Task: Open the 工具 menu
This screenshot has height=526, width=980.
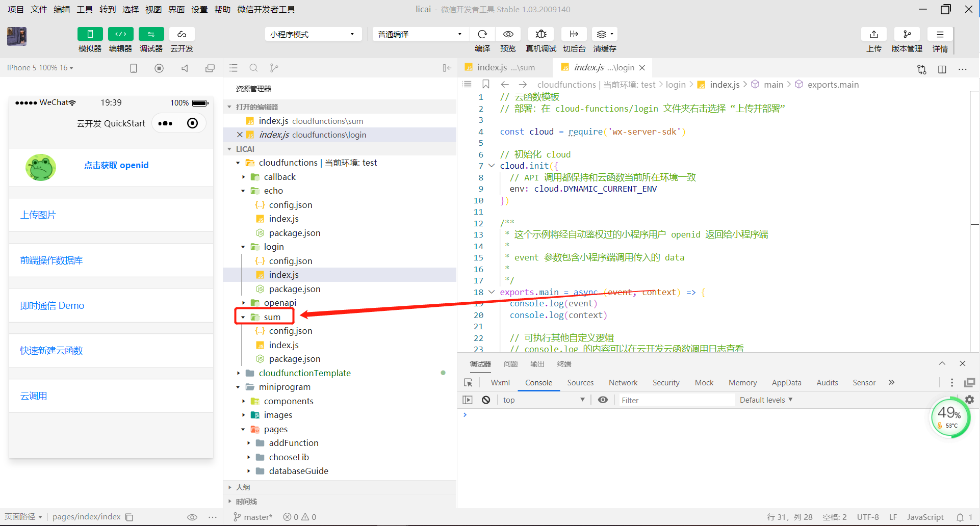Action: tap(85, 9)
